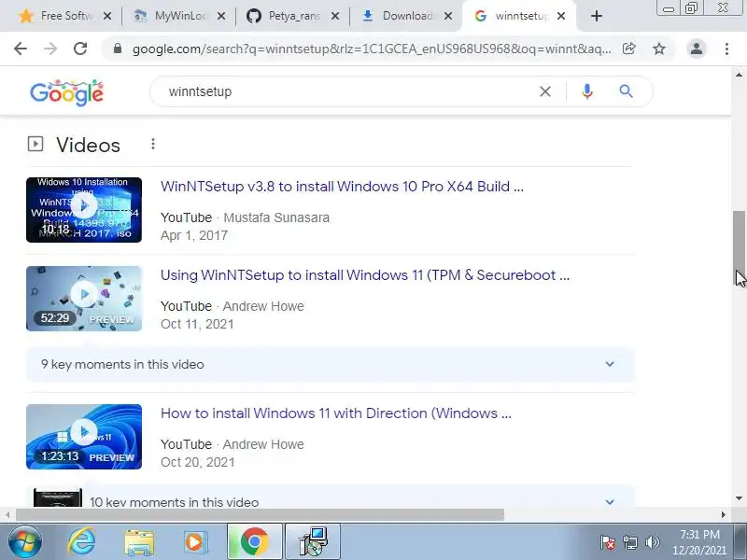Open Windows Explorer from taskbar
747x560 pixels.
tap(139, 542)
